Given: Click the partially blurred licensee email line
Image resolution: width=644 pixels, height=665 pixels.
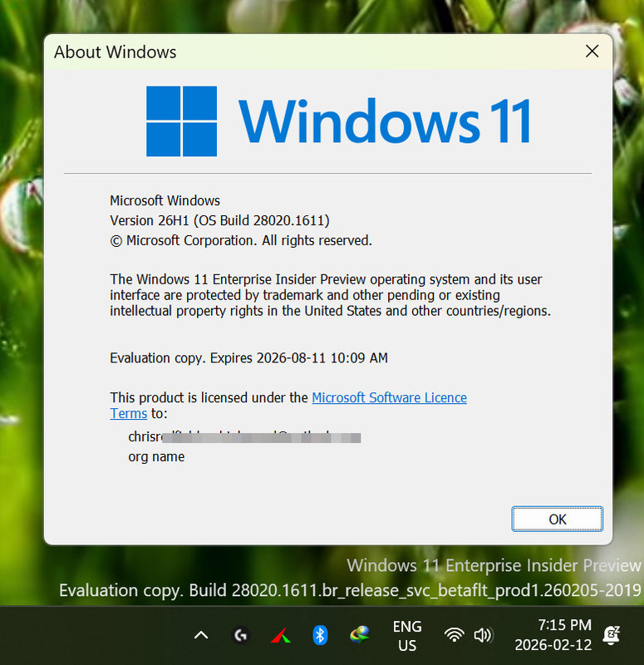Looking at the screenshot, I should 244,437.
